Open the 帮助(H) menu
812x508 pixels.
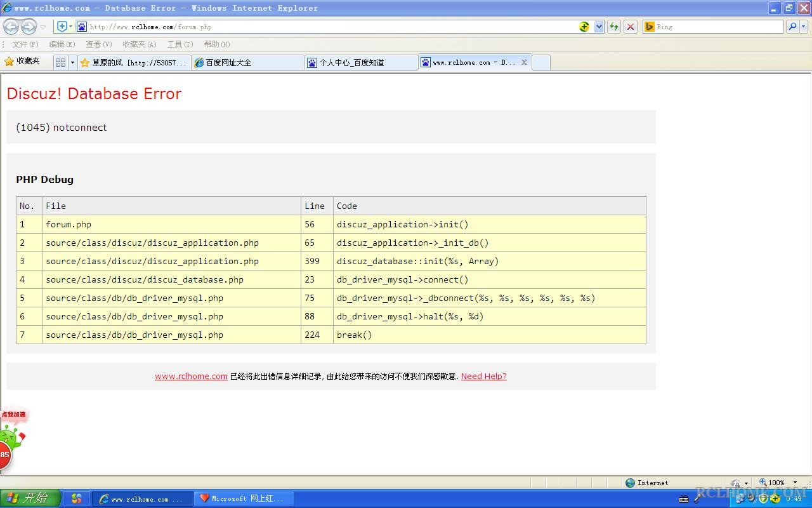tap(217, 44)
